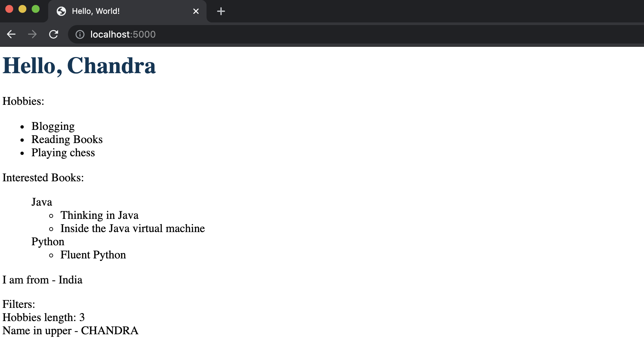Open a new tab with plus button

click(x=221, y=11)
